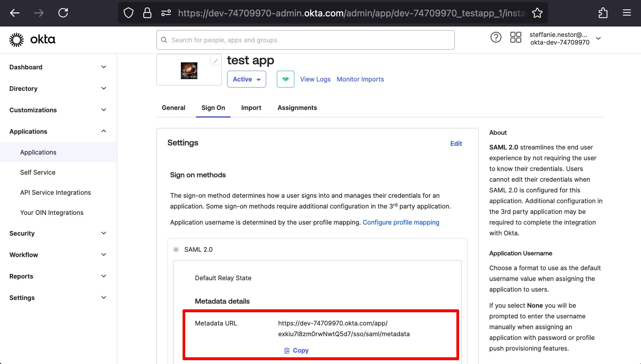The image size is (641, 364).
Task: Click the test app logo thumbnail
Action: coord(189,71)
